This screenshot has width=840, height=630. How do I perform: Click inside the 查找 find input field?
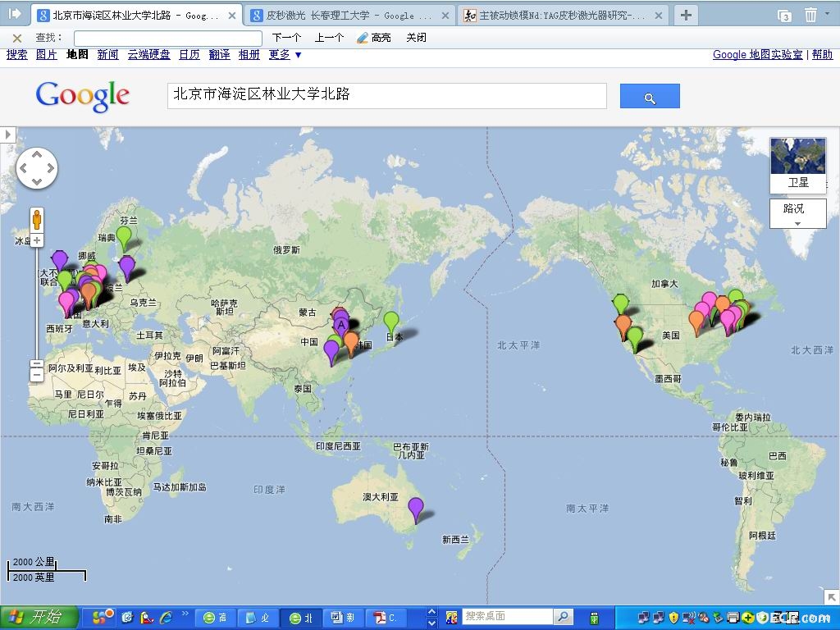pos(167,38)
